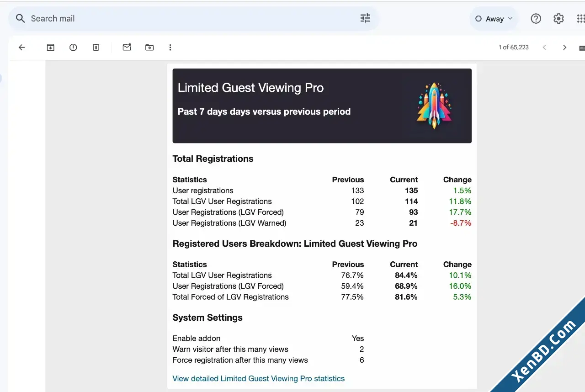The height and width of the screenshot is (392, 585).
Task: Delete email with trash icon
Action: pos(96,48)
